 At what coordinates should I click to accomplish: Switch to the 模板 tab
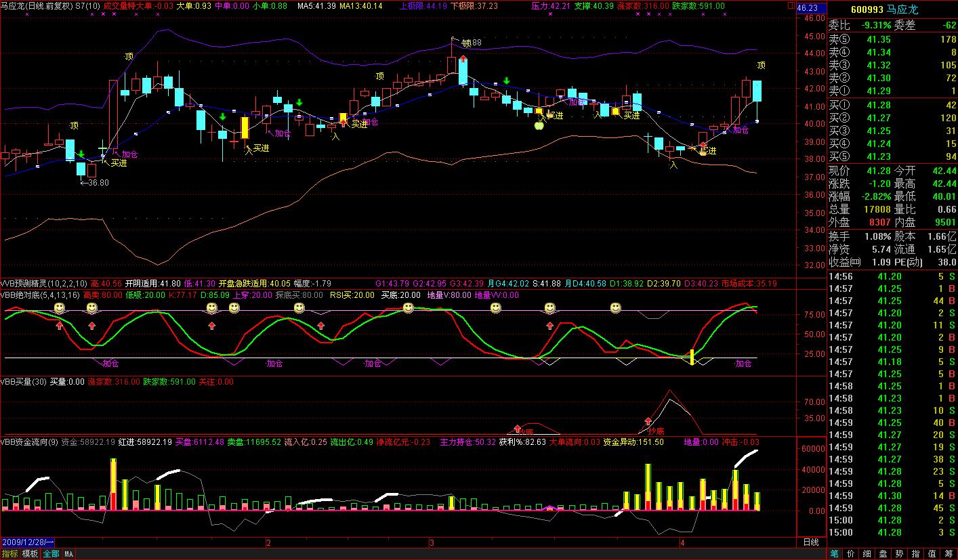pos(30,554)
